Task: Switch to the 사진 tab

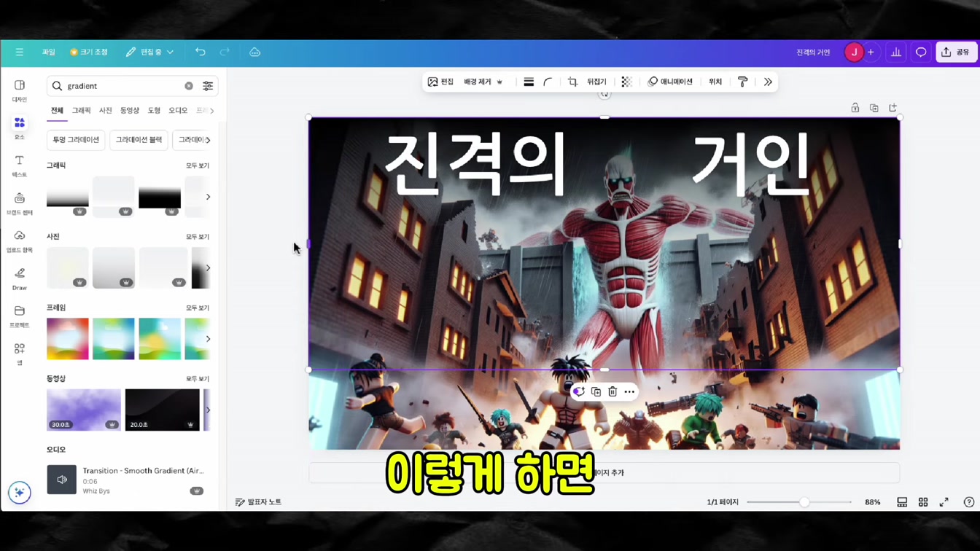Action: 106,111
